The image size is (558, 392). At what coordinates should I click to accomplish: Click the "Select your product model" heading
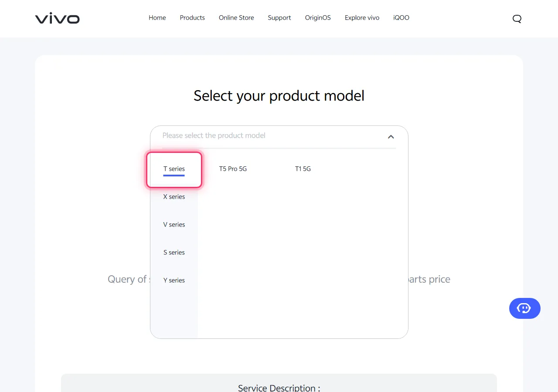(279, 96)
